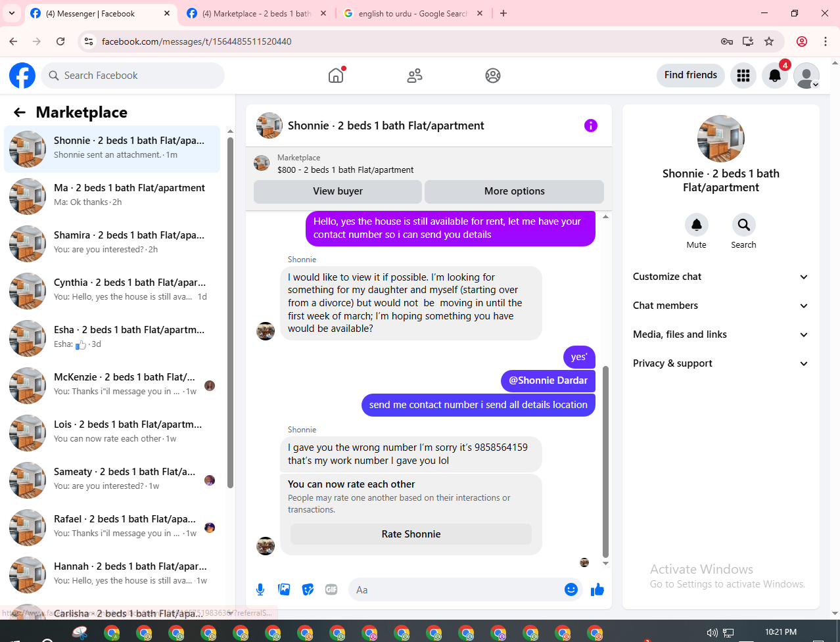Expand Privacy & support section
This screenshot has height=642, width=840.
[x=721, y=363]
